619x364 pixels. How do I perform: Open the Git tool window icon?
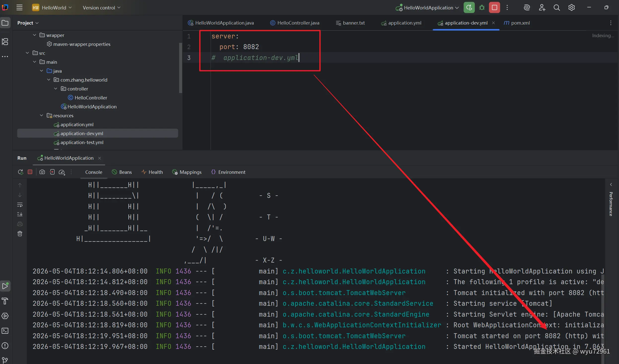point(5,360)
